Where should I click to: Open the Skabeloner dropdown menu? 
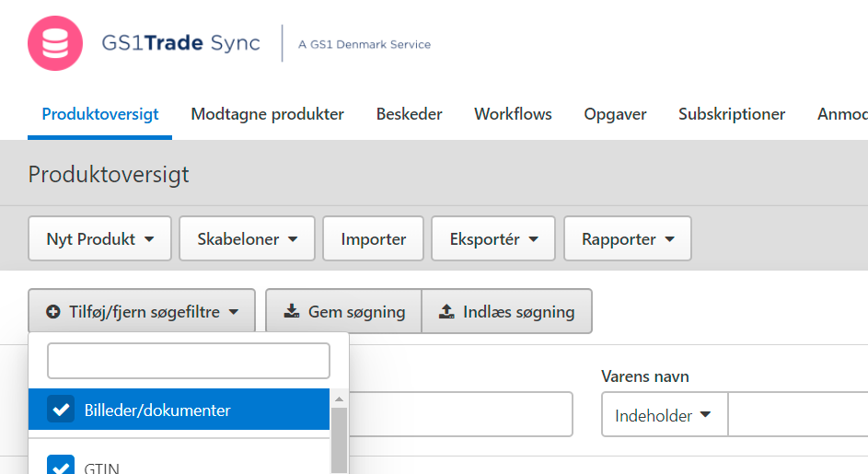[247, 239]
